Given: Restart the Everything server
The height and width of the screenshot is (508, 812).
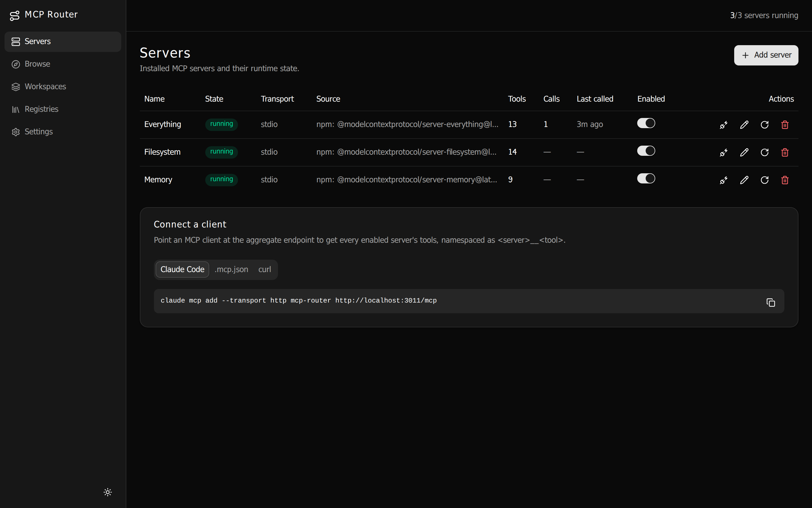Looking at the screenshot, I should tap(765, 125).
